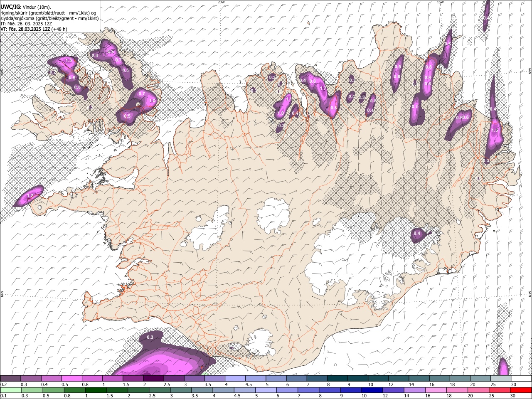Click the 'rigning/skúrir' legend description line
The image size is (532, 399).
(x=48, y=13)
